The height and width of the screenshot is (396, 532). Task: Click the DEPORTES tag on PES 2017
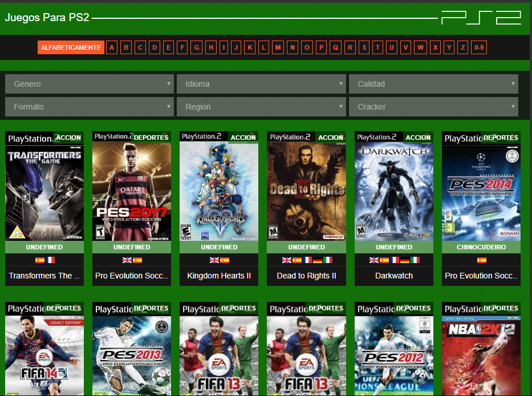tap(151, 138)
